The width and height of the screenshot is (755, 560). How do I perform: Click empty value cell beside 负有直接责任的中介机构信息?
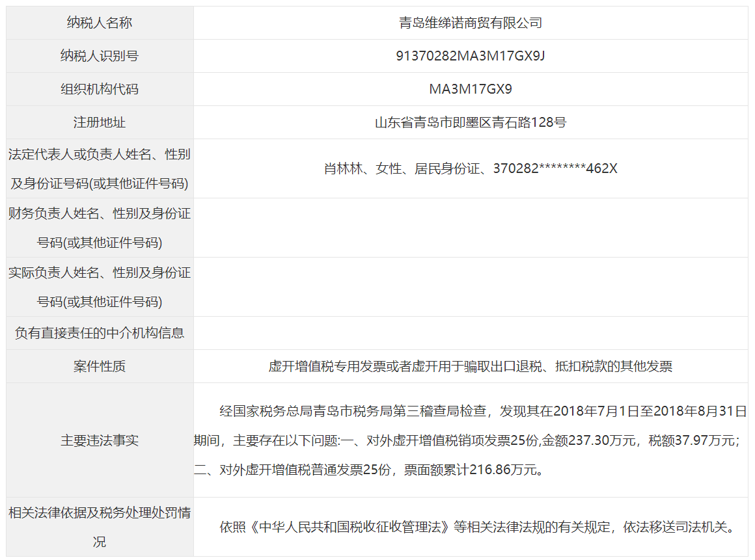(470, 333)
